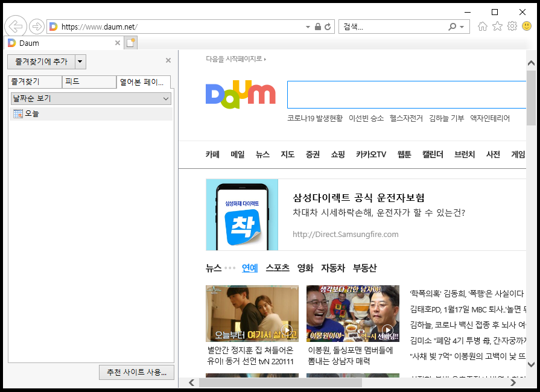Click the calendar icon next to 오늘
This screenshot has height=392, width=540.
(18, 113)
